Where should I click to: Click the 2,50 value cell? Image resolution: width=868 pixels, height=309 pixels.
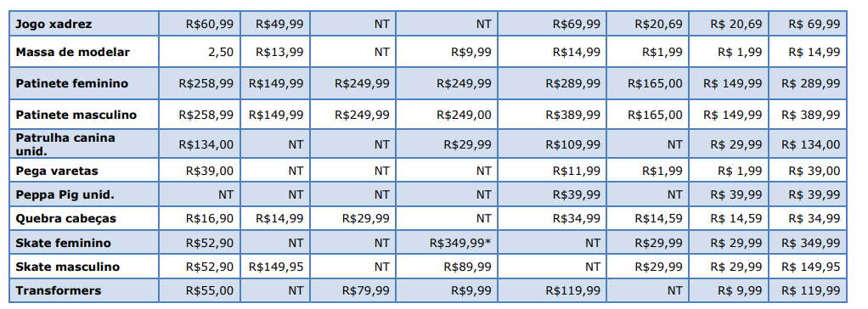[x=200, y=52]
